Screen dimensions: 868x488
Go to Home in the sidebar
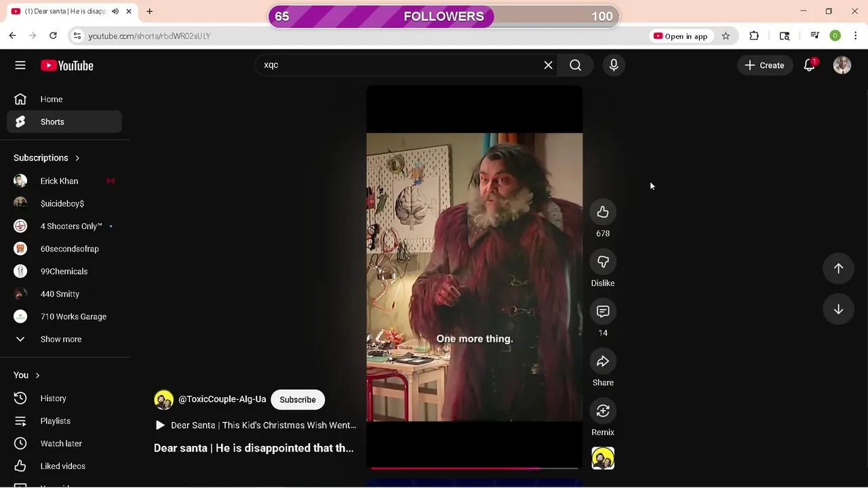point(64,99)
